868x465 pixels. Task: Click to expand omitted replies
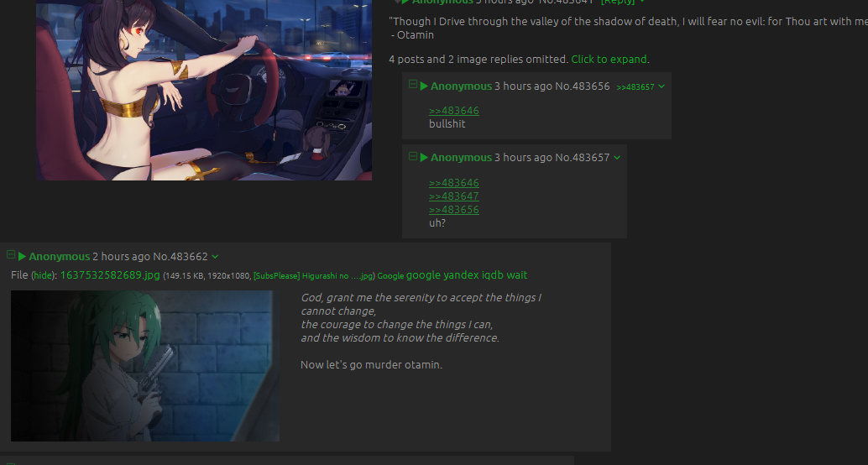point(609,60)
